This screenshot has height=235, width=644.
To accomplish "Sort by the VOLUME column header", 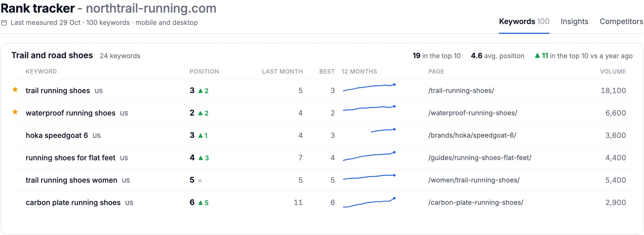I will (x=613, y=72).
